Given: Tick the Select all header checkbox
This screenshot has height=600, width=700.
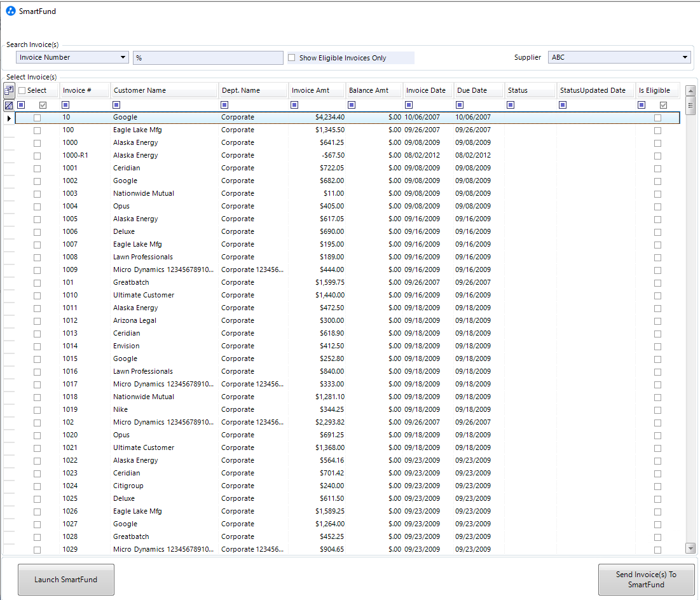Looking at the screenshot, I should point(22,91).
